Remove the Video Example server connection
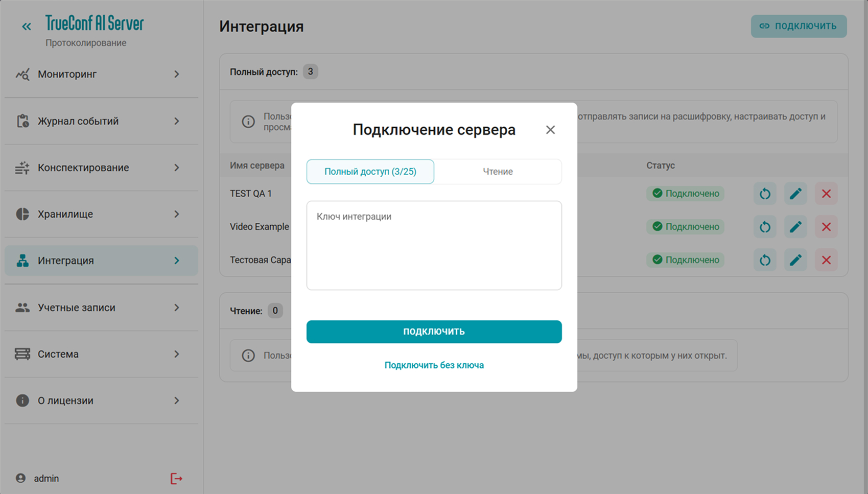The image size is (868, 494). (x=826, y=227)
